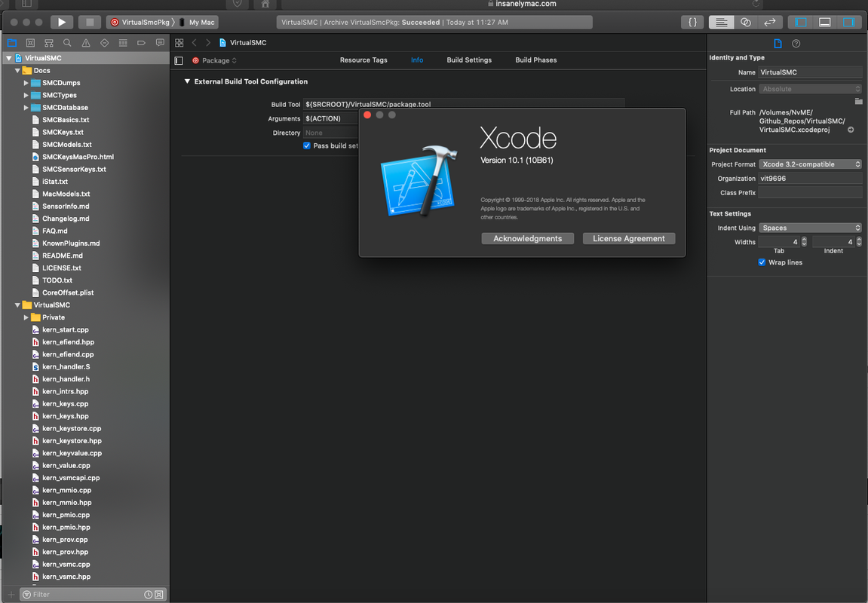Toggle the Navigator pane visibility
The image size is (868, 603).
(800, 22)
